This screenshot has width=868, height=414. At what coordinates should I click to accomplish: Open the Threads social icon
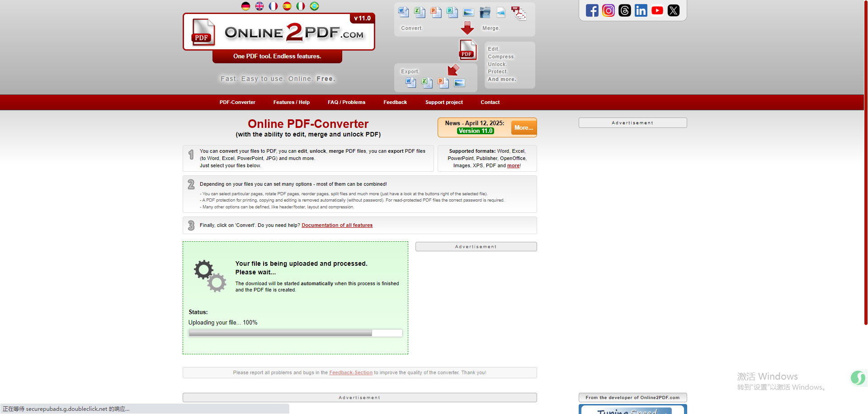coord(625,10)
